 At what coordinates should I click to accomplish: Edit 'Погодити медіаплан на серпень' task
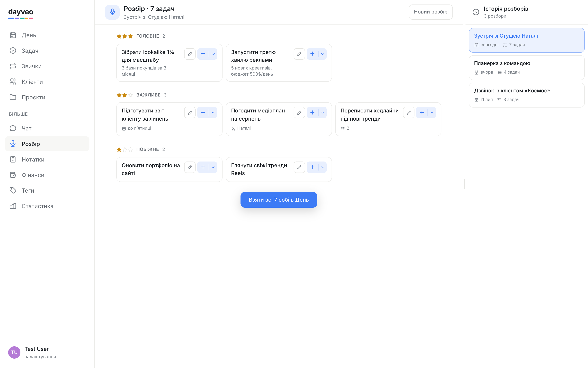coord(299,112)
